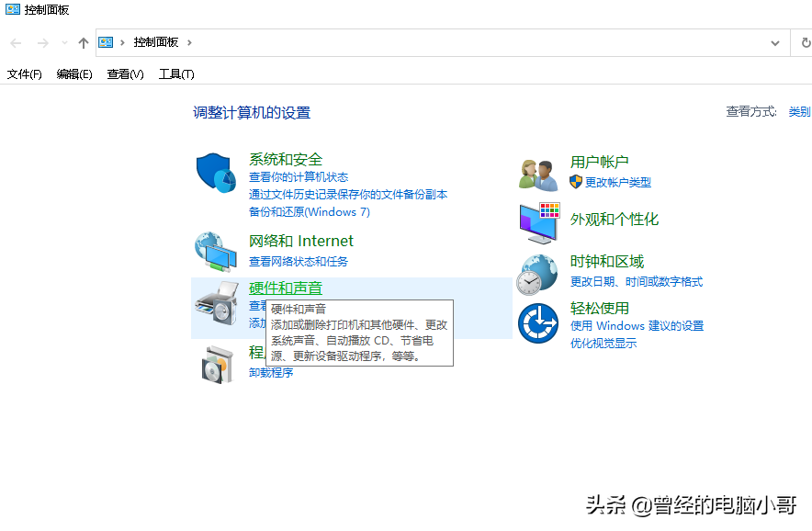Click 优化视觉显示 link

click(x=603, y=343)
